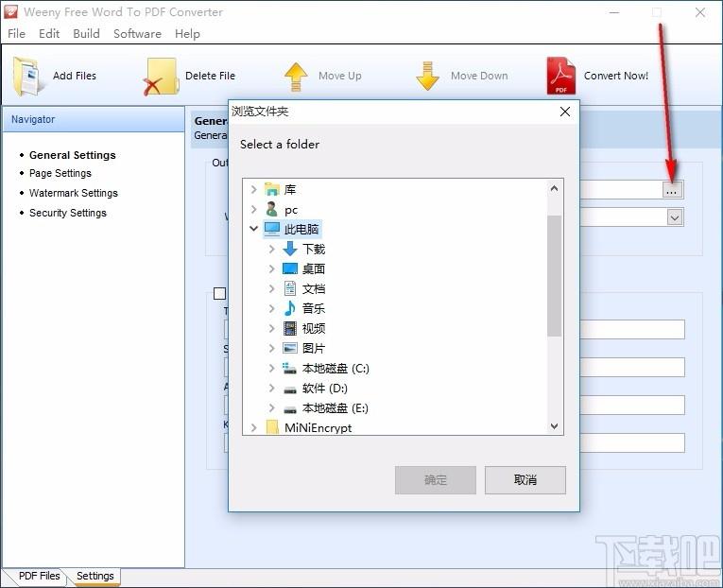Open the Edit menu
This screenshot has height=588, width=723.
click(49, 34)
